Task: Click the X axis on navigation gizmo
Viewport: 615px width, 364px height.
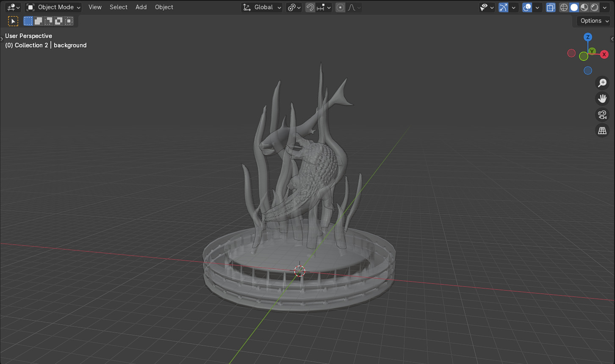Action: pos(604,54)
